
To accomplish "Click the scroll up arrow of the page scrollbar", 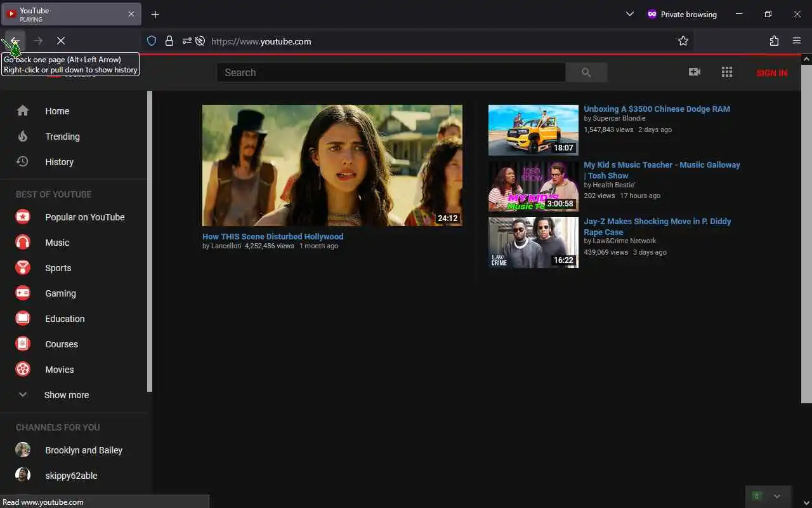I will pos(806,59).
